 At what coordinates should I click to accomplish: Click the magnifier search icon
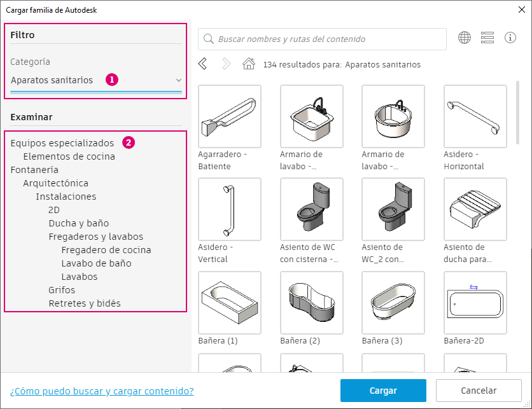coord(208,39)
